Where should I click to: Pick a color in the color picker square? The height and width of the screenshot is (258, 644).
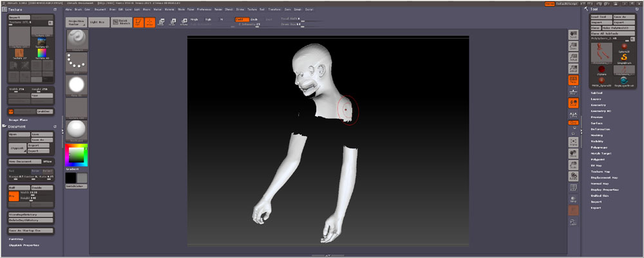click(76, 155)
